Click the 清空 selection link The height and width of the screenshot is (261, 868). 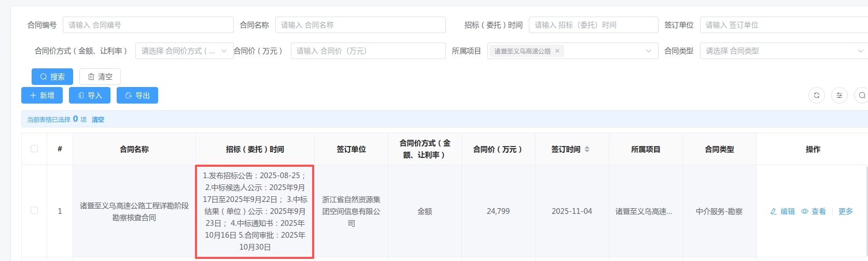tap(98, 120)
